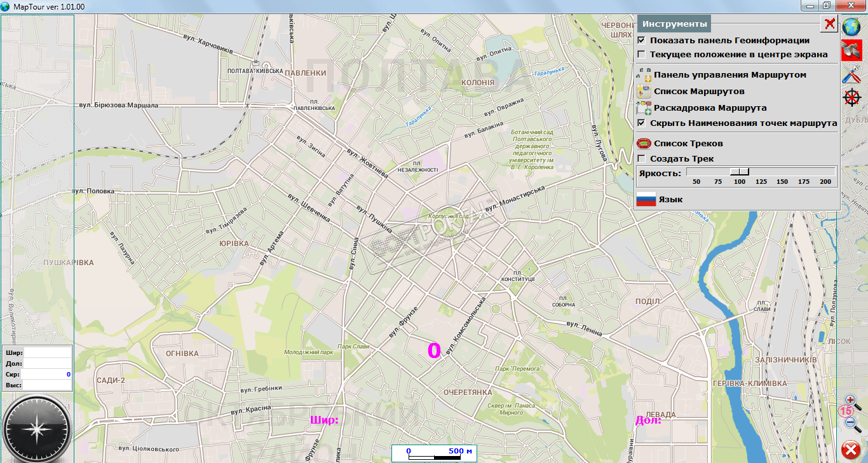Screen dimensions: 868x463
Task: Click the ПОЛТАВА КИЇВСЬКА station label
Action: [x=255, y=71]
